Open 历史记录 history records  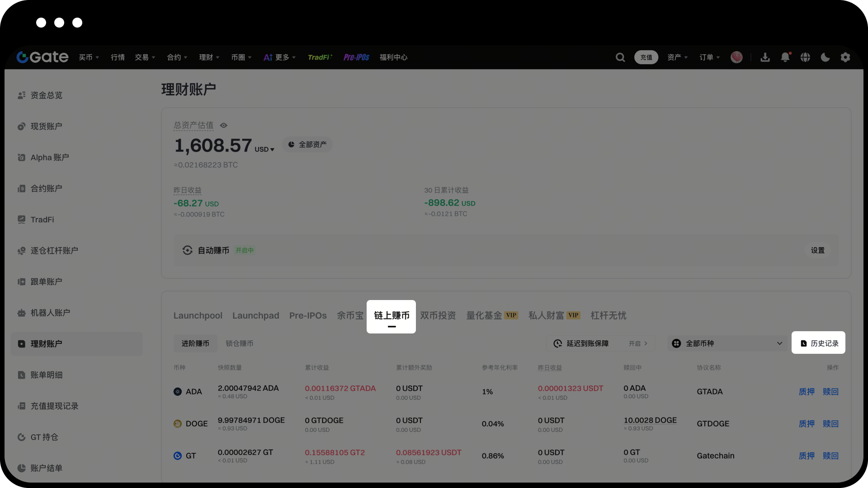[x=818, y=343]
